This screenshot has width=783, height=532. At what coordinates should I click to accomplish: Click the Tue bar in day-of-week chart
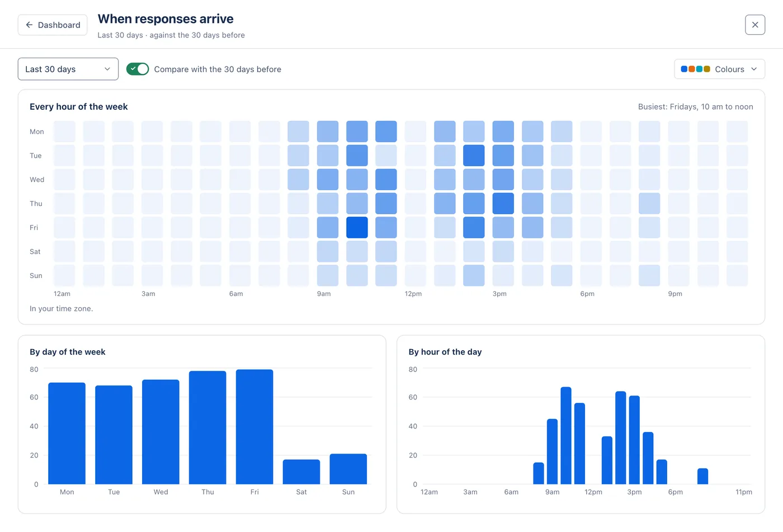click(x=114, y=435)
